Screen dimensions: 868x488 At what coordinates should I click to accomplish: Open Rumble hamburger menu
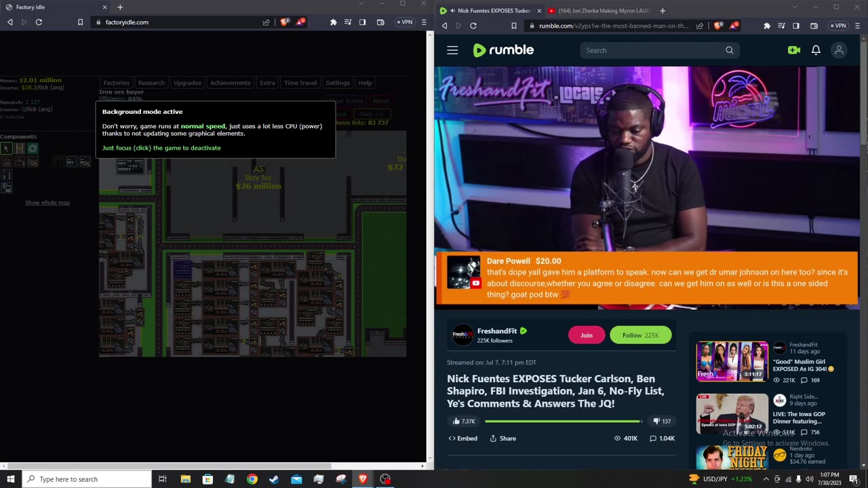[452, 50]
